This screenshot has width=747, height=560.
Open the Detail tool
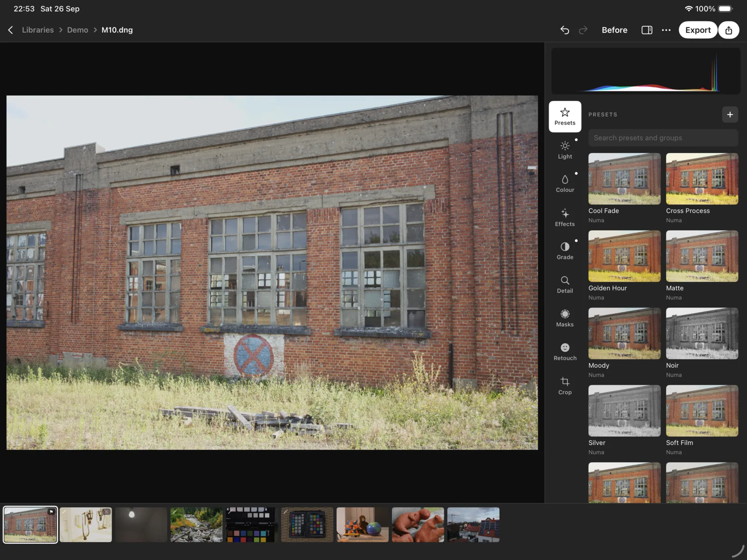(x=565, y=285)
